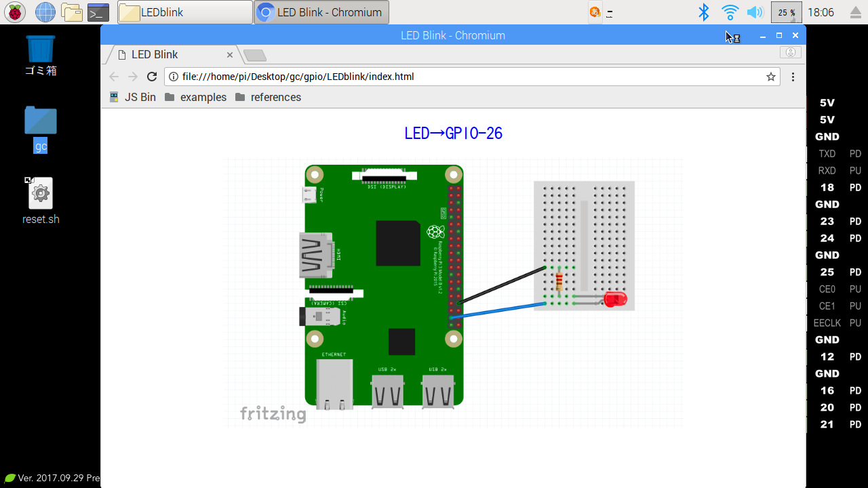This screenshot has height=488, width=868.
Task: Open the WiFi network menu
Action: click(730, 12)
